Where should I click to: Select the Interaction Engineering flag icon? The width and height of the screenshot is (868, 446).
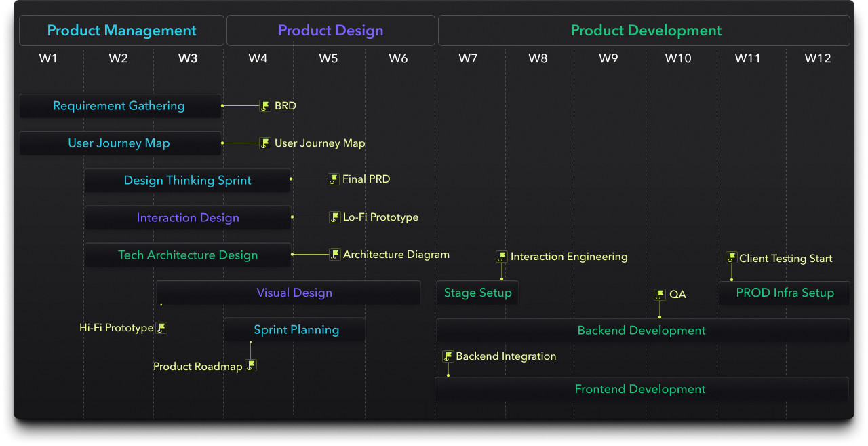click(502, 257)
